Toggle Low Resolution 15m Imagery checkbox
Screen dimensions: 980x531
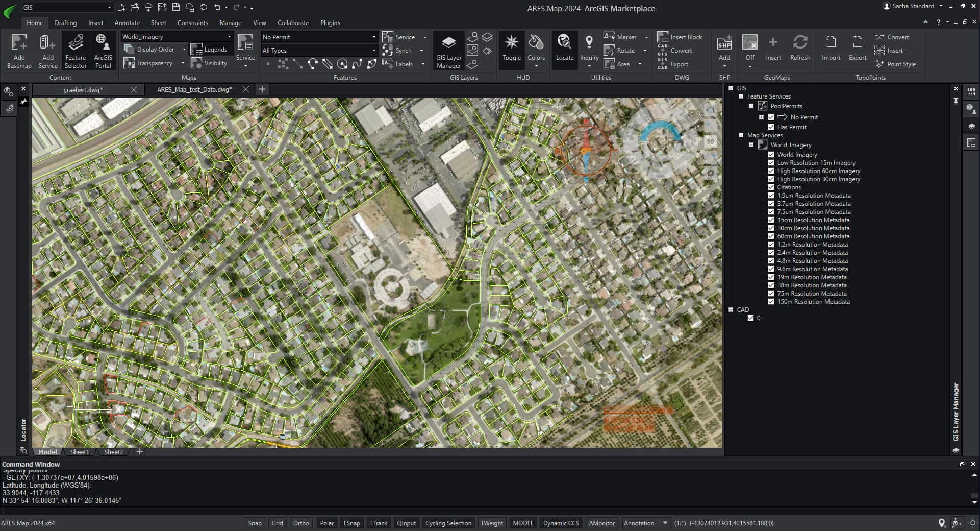click(x=771, y=163)
